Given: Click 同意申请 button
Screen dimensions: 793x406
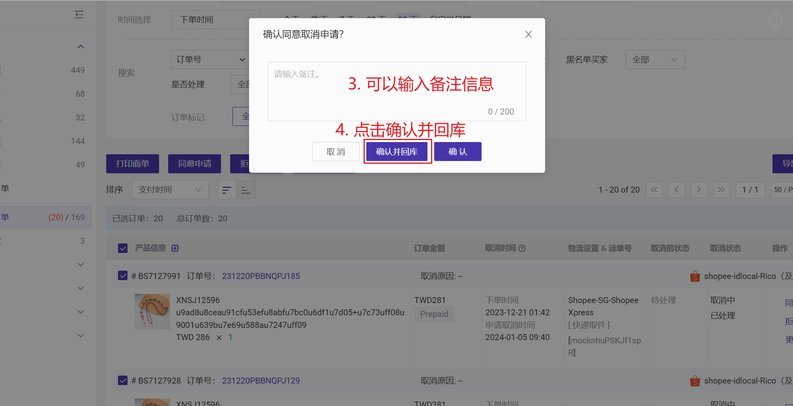Looking at the screenshot, I should pos(194,164).
